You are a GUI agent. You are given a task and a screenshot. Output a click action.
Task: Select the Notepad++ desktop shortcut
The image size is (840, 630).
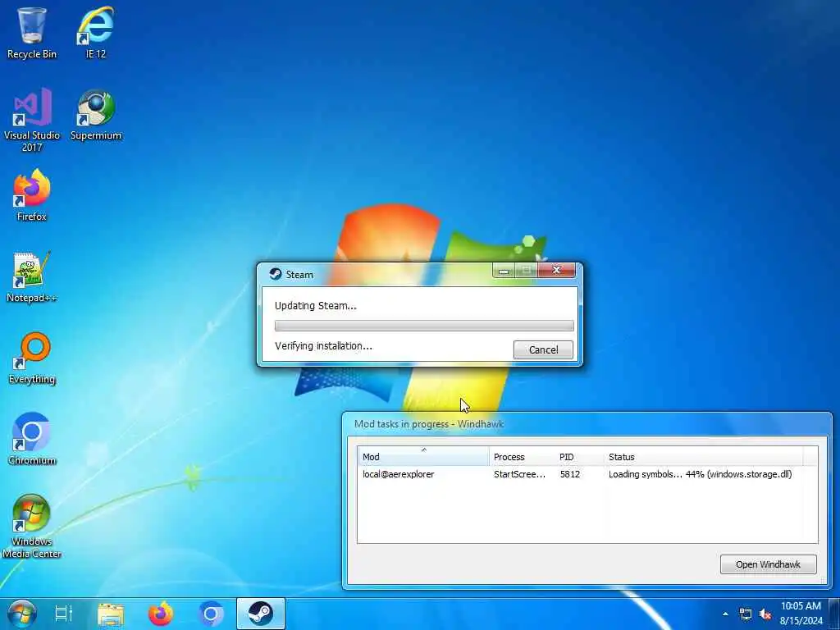coord(32,277)
